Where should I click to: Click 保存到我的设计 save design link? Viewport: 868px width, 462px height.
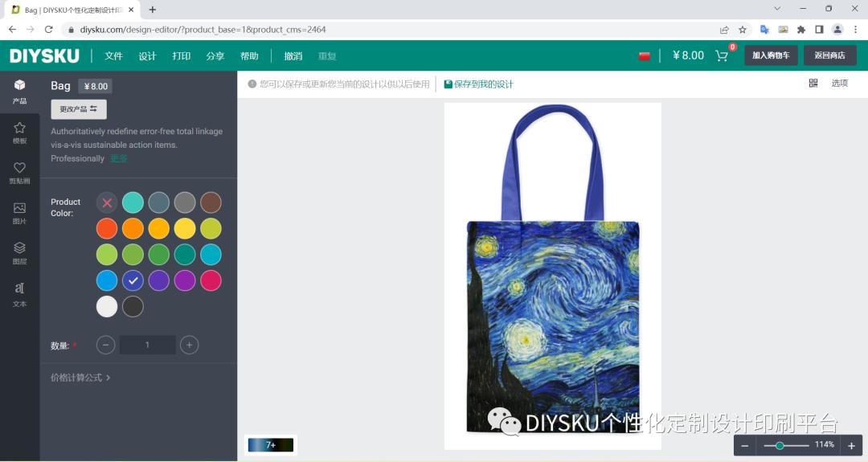point(479,84)
